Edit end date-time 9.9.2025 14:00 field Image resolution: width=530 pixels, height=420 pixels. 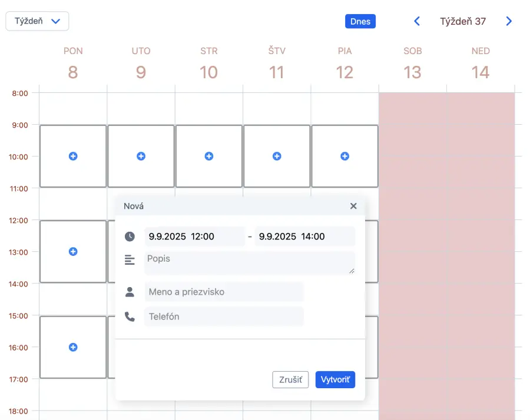(x=304, y=236)
